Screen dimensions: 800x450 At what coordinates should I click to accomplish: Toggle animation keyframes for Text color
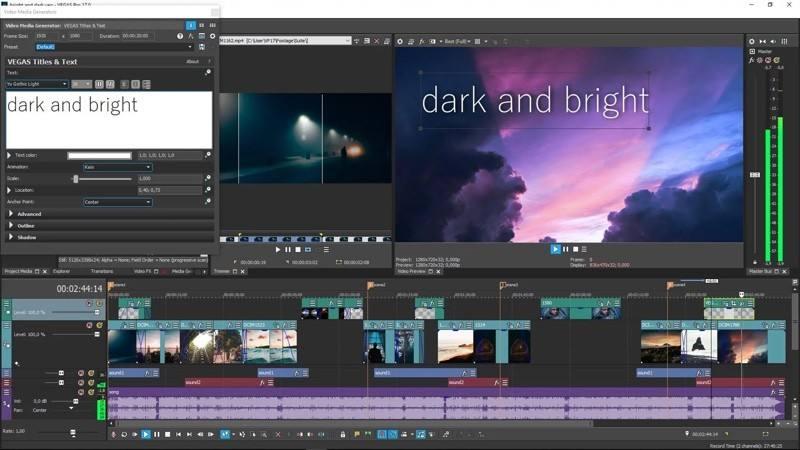click(x=208, y=155)
